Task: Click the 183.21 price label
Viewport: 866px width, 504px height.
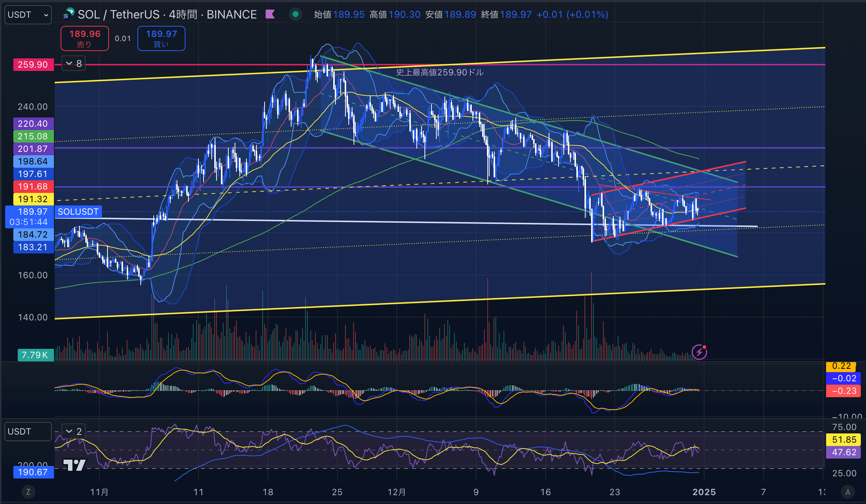Action: point(33,247)
